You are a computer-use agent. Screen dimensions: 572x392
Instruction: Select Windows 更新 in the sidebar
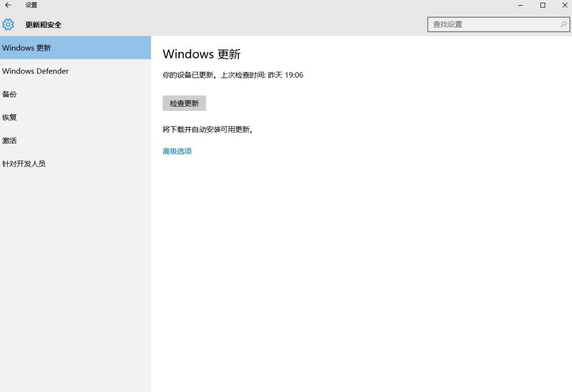[x=76, y=48]
